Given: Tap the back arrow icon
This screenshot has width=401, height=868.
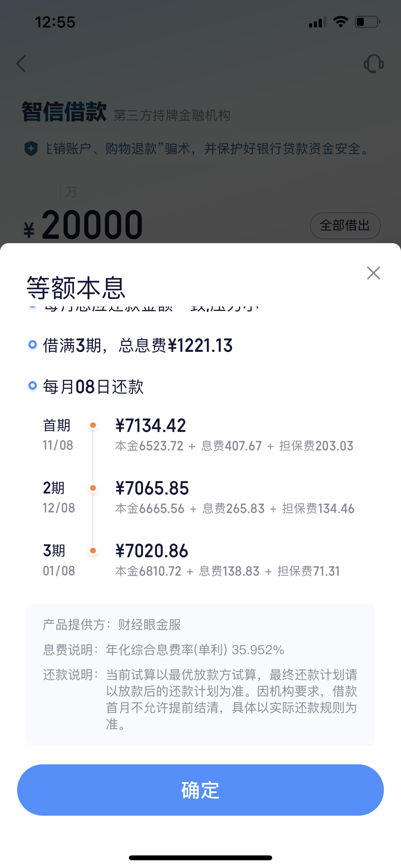Looking at the screenshot, I should coord(21,64).
